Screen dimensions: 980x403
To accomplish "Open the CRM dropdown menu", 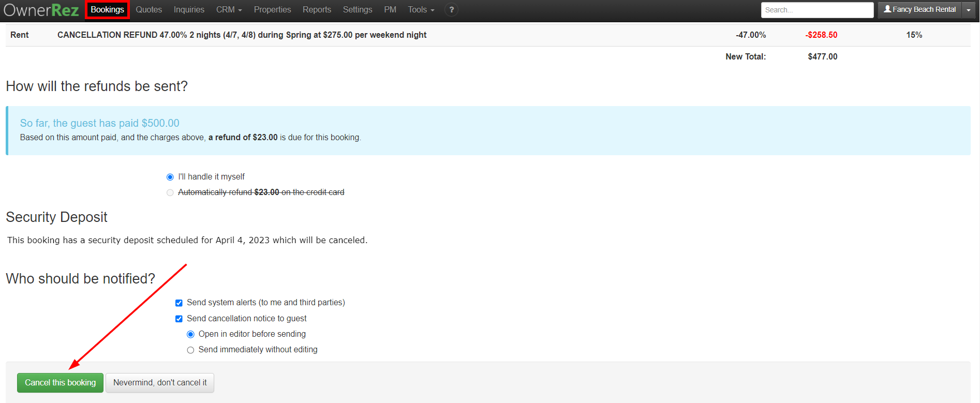I will (x=229, y=9).
